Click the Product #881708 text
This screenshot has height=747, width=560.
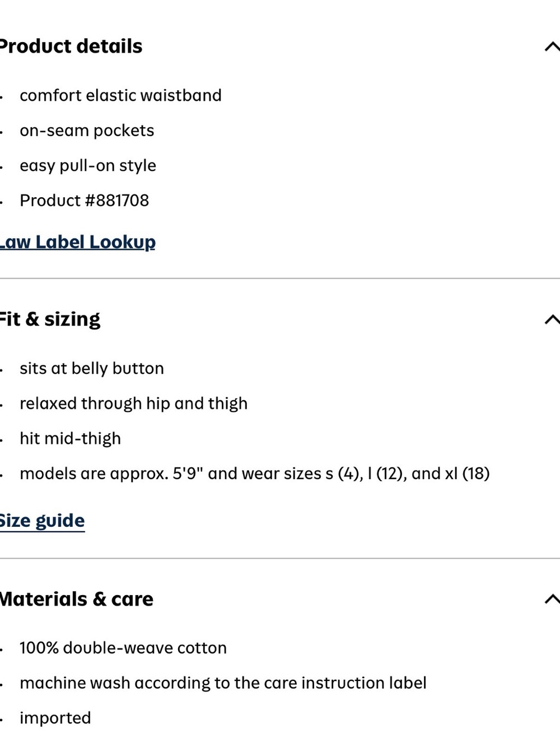click(85, 201)
